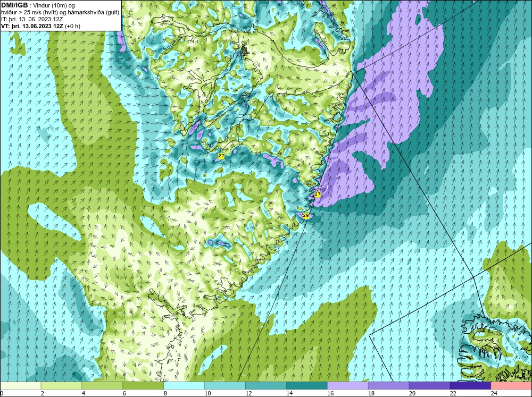Click the pale cyan 8–10 m/s legend swatch
Image resolution: width=532 pixels, height=397 pixels.
pyautogui.click(x=184, y=386)
